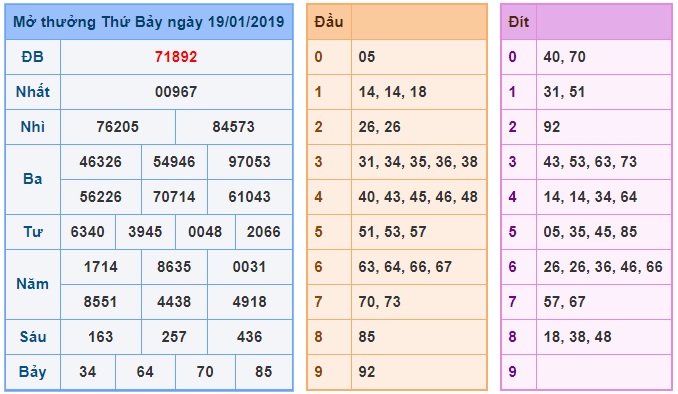
Task: Click the header 'Mở thưởng Thứ Bảy ngày 19/01/2019'
Action: click(149, 22)
